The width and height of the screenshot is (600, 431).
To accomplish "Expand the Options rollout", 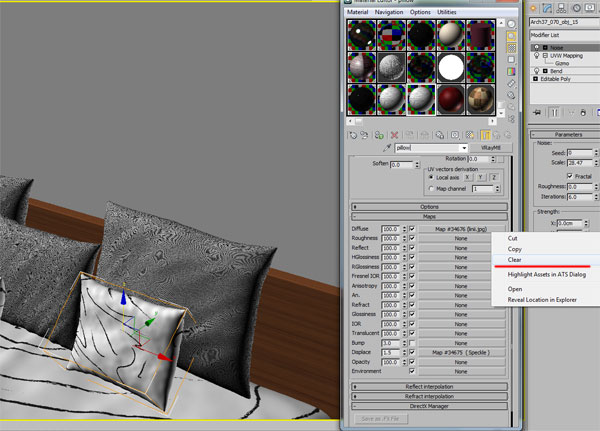I will click(429, 207).
